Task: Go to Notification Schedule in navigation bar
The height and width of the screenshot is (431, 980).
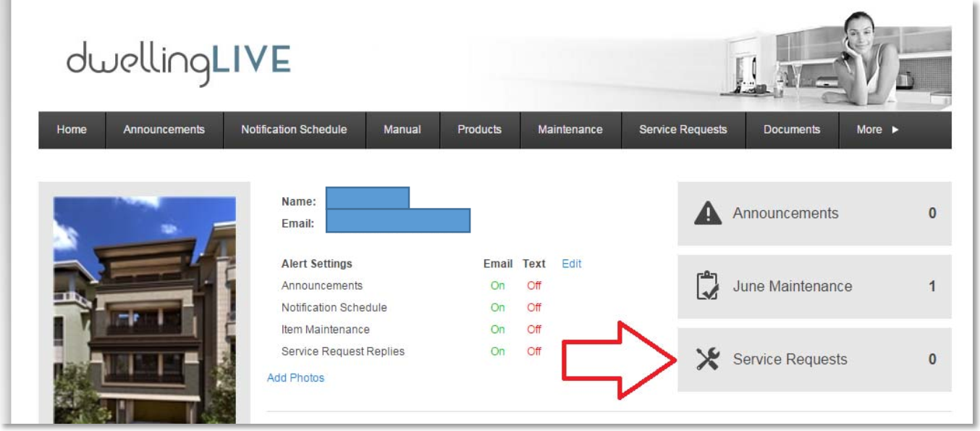Action: pyautogui.click(x=294, y=130)
